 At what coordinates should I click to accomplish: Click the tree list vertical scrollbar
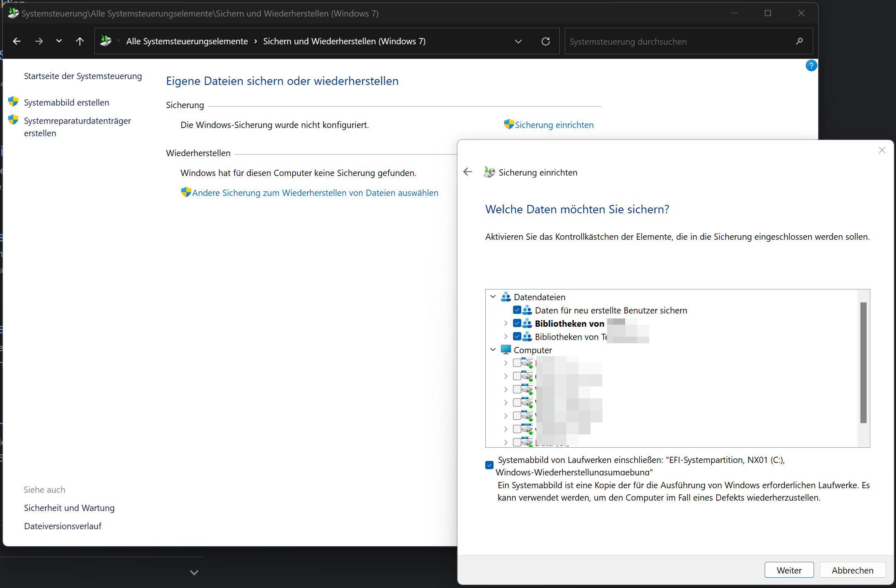863,362
